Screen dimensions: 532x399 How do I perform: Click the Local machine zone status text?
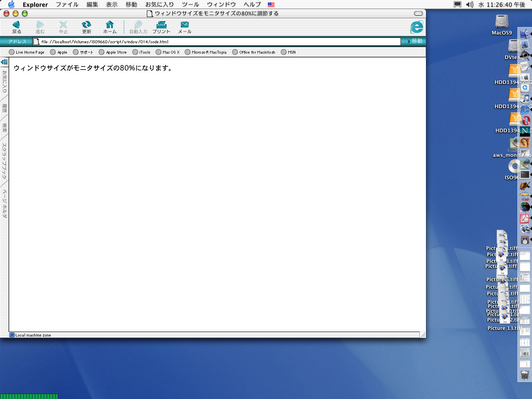pyautogui.click(x=33, y=335)
